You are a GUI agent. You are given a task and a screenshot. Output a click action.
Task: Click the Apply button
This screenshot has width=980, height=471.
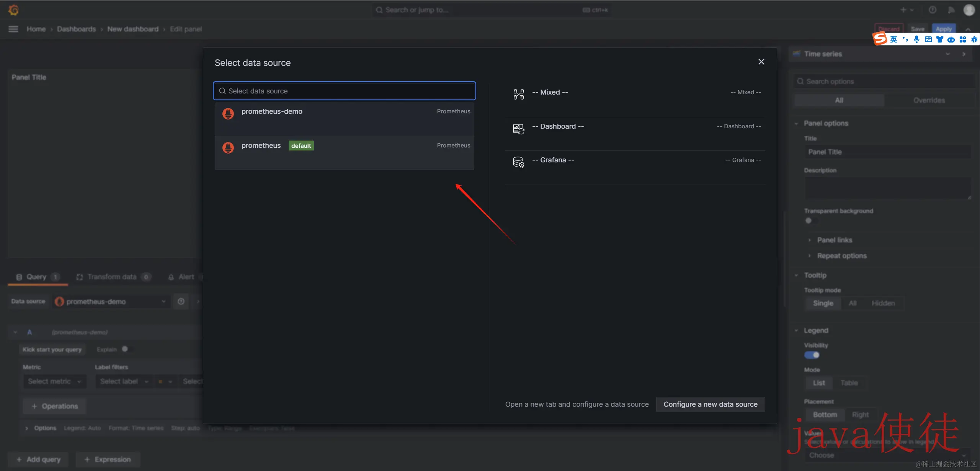(944, 29)
